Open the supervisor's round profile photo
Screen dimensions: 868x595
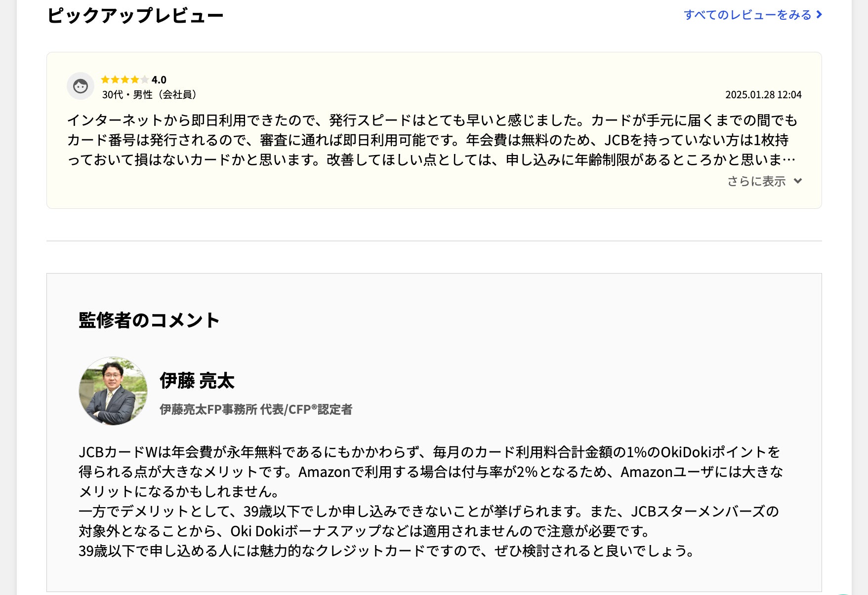pos(113,391)
